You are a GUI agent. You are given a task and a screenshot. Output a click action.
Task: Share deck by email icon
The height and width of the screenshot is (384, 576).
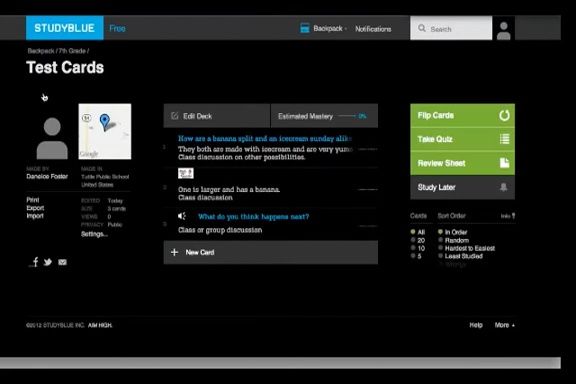tap(62, 262)
